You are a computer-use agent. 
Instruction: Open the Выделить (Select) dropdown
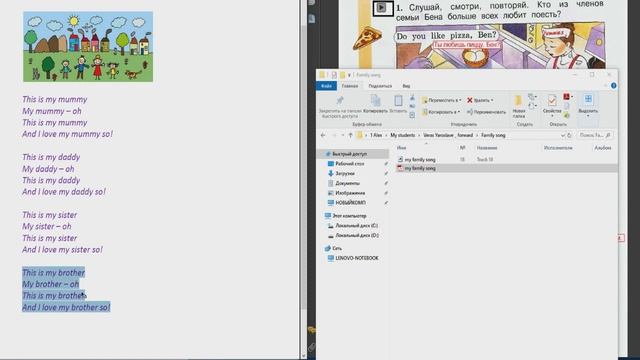coord(588,105)
